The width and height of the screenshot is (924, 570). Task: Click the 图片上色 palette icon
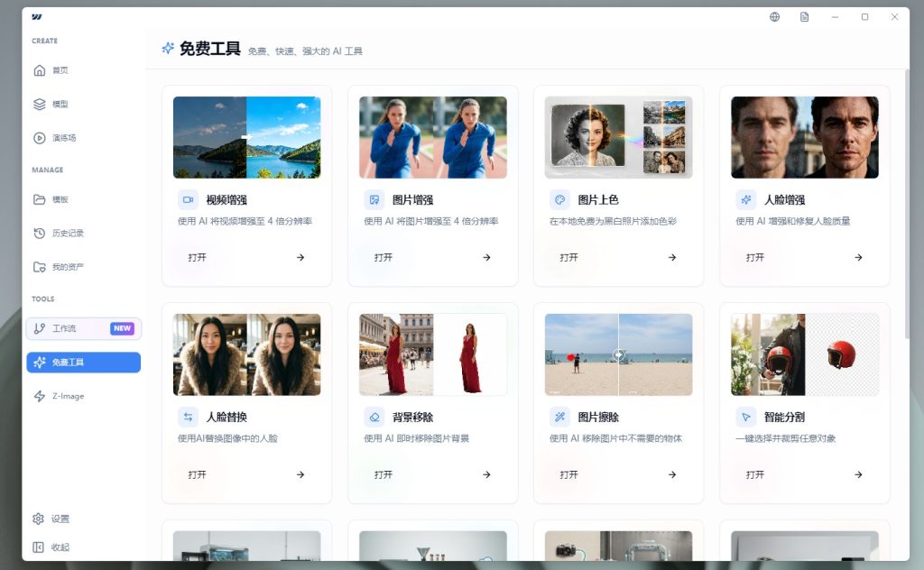point(559,200)
